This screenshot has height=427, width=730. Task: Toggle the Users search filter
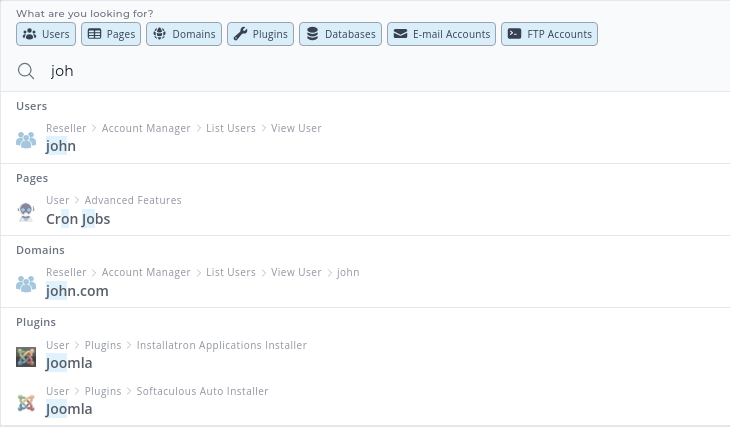tap(46, 34)
